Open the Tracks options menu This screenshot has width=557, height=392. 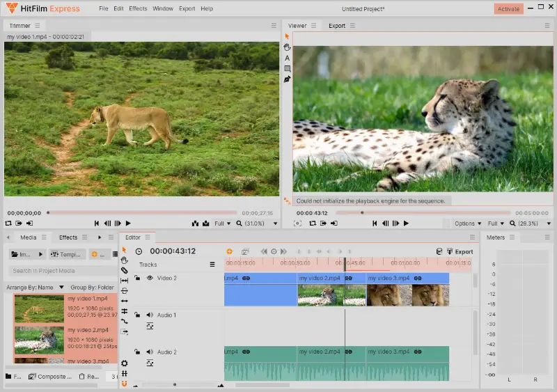[212, 265]
